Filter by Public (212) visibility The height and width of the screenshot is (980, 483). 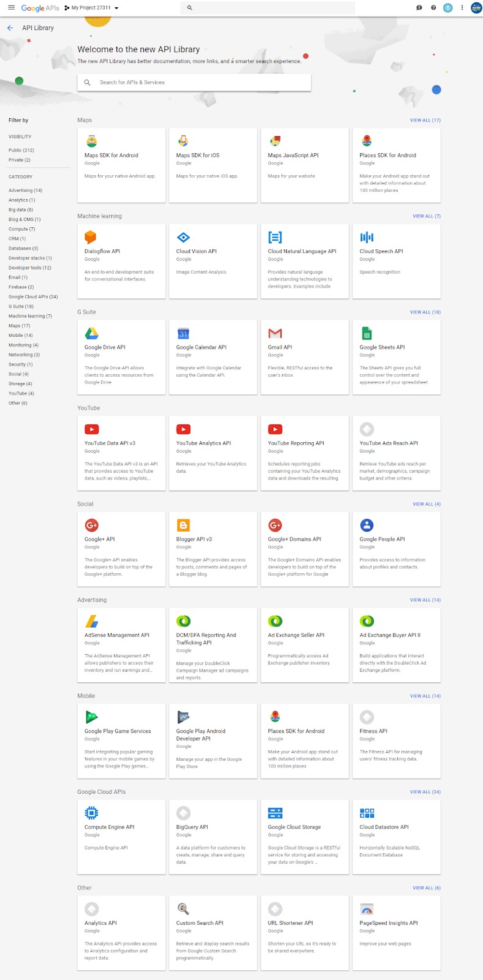[x=21, y=150]
